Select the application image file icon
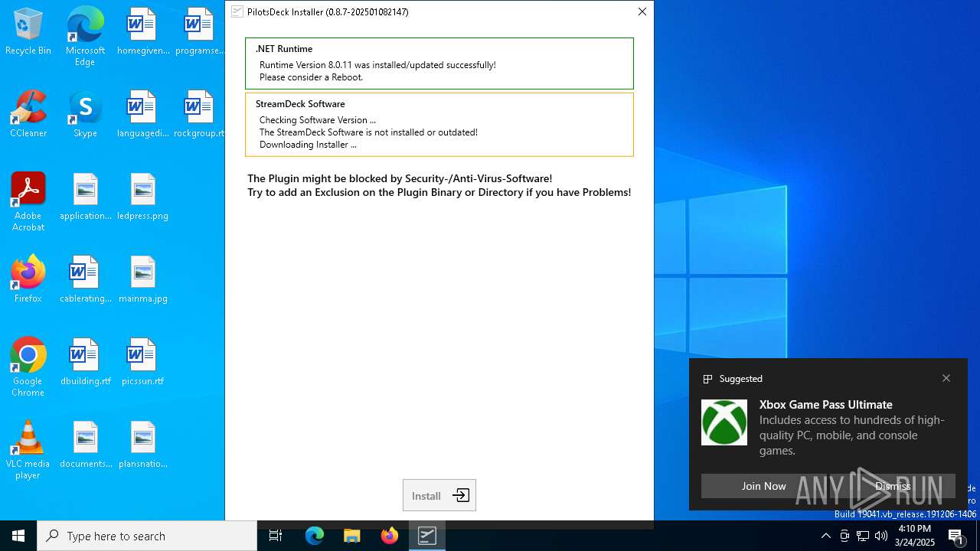 click(x=85, y=197)
